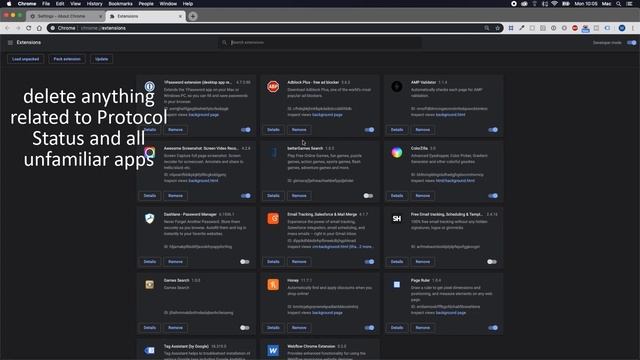Click the Tag Assistant card icon
The image size is (640, 360).
[150, 350]
